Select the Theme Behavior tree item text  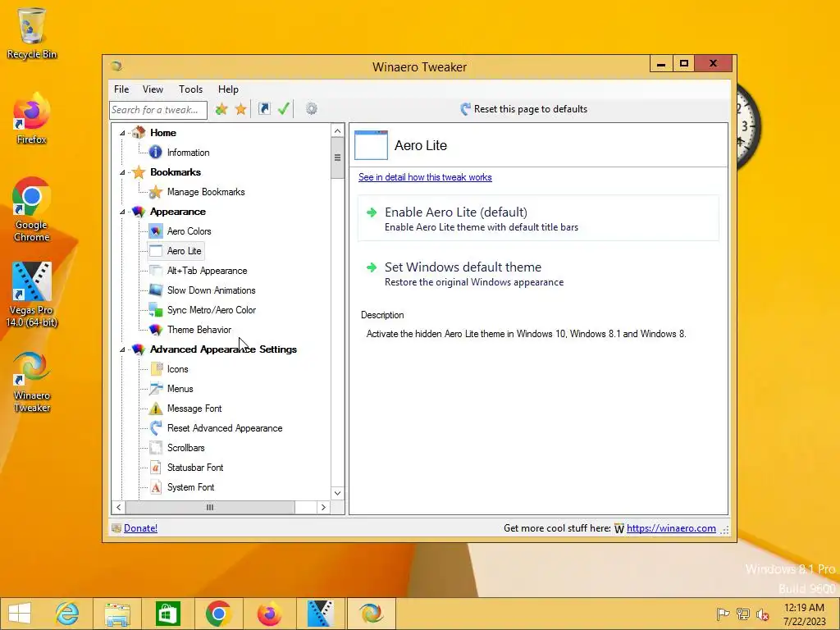click(x=199, y=330)
